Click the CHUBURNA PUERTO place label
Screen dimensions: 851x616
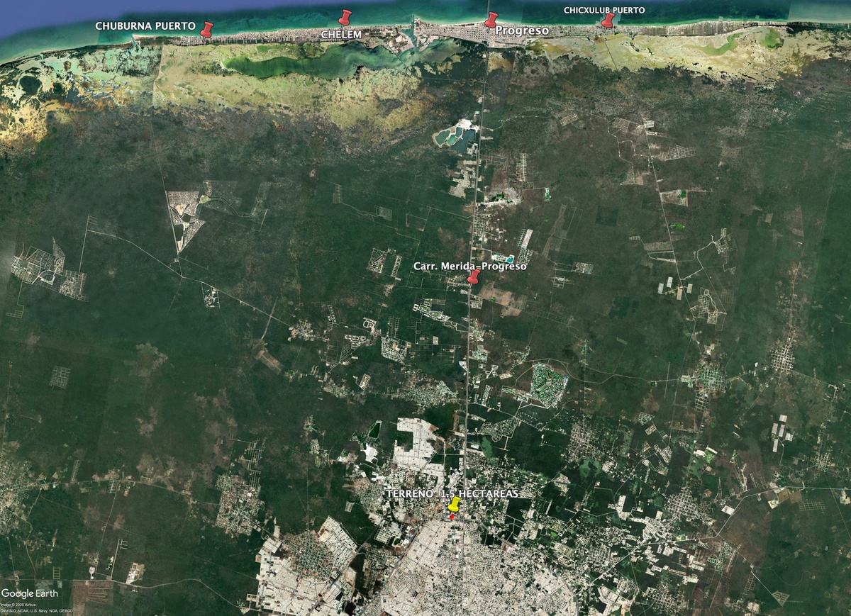tap(145, 26)
